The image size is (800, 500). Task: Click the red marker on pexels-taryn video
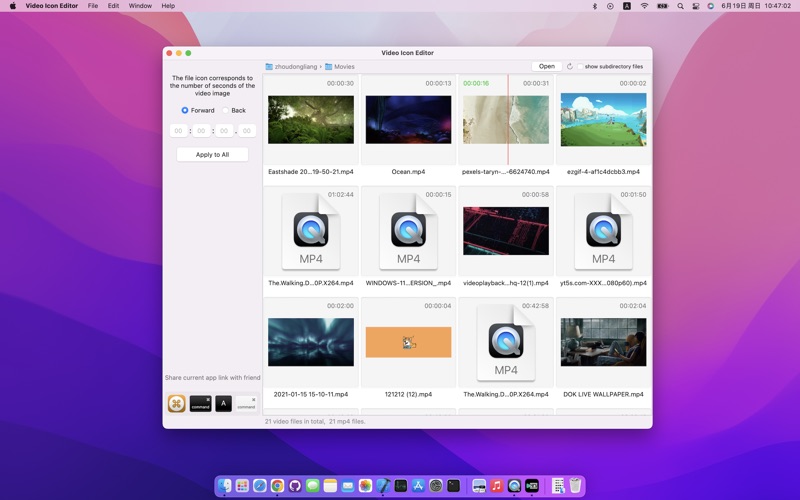tap(507, 120)
